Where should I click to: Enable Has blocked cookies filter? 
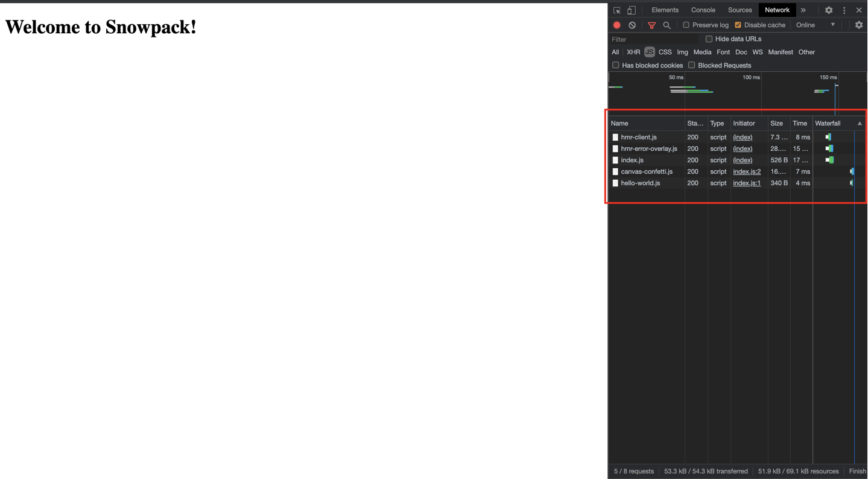click(615, 65)
